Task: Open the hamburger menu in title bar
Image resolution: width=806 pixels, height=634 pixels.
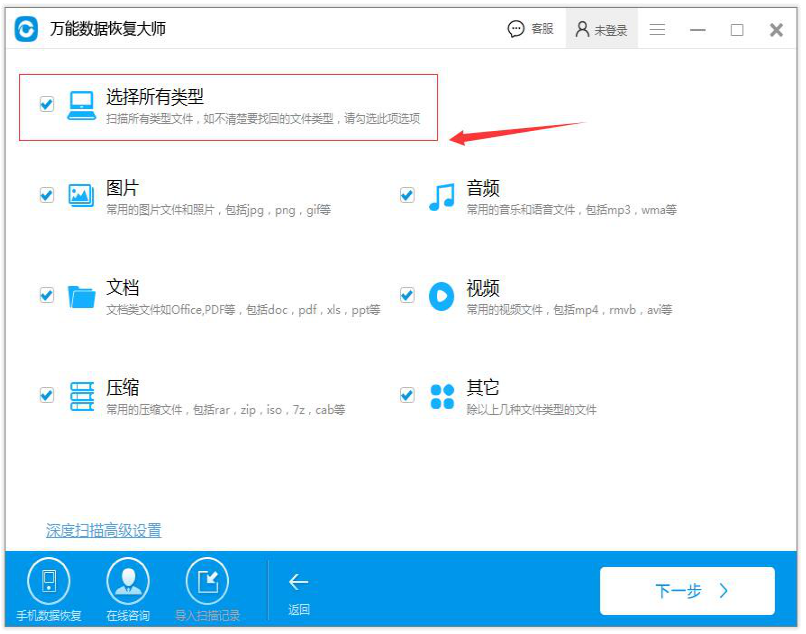Action: pos(657,28)
